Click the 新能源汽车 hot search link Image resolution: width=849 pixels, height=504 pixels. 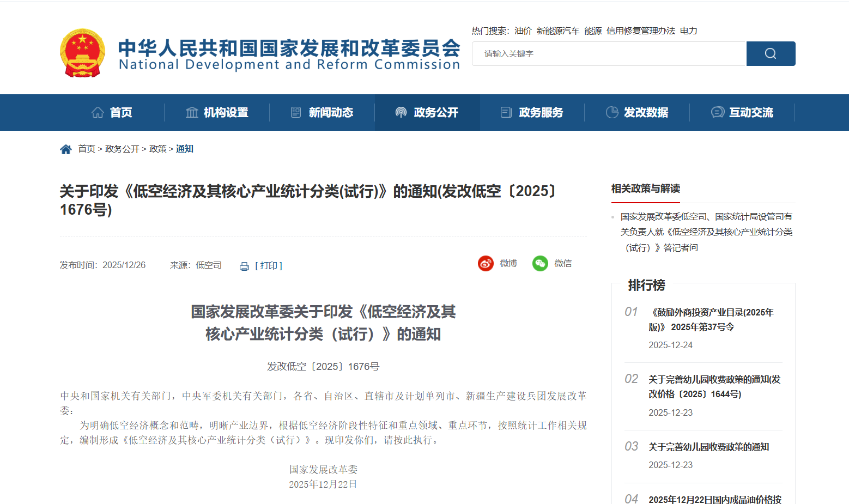point(557,31)
